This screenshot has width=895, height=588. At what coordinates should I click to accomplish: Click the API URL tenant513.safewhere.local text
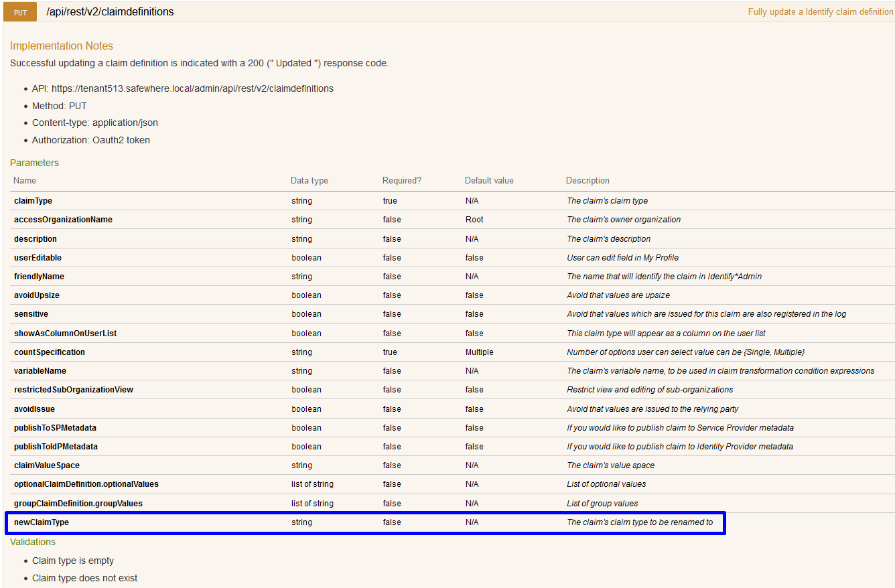click(x=192, y=88)
